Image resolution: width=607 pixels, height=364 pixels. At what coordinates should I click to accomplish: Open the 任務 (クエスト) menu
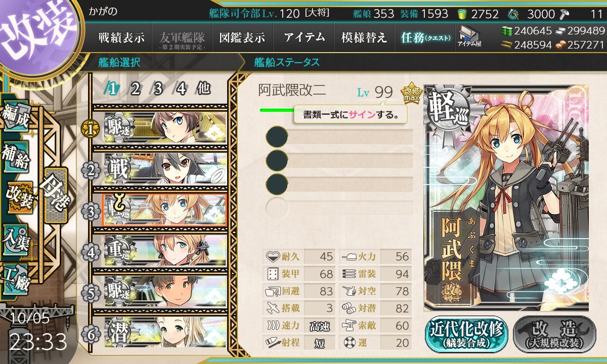point(425,37)
